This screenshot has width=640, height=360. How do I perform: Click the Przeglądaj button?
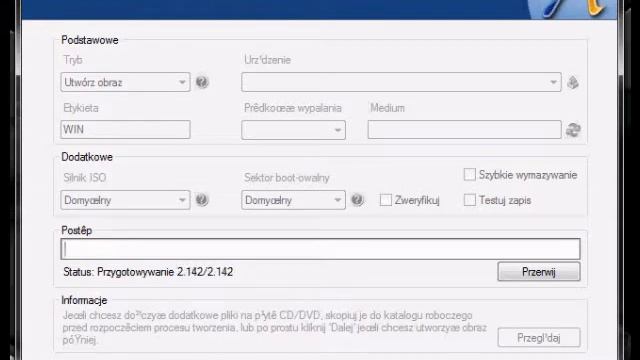point(539,338)
